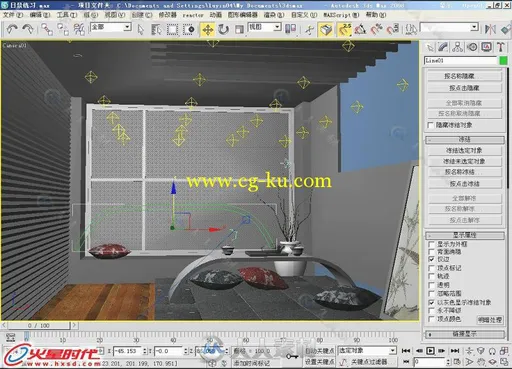Click the 按名称隐藏 button

[464, 76]
